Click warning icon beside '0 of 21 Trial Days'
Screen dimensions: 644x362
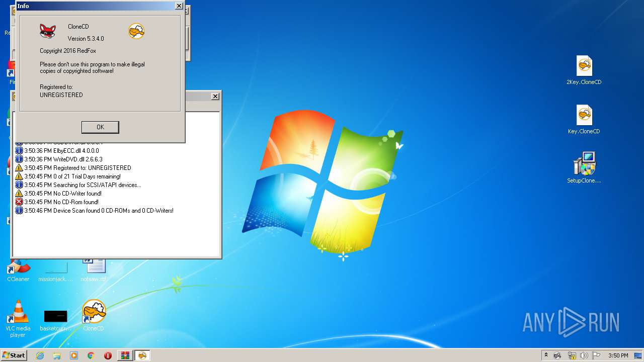click(x=19, y=176)
